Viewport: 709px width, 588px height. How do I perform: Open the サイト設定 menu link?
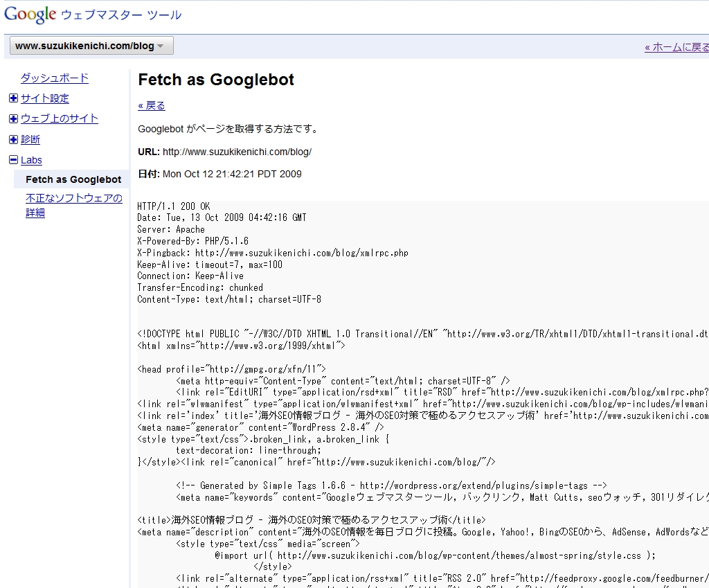tap(45, 98)
